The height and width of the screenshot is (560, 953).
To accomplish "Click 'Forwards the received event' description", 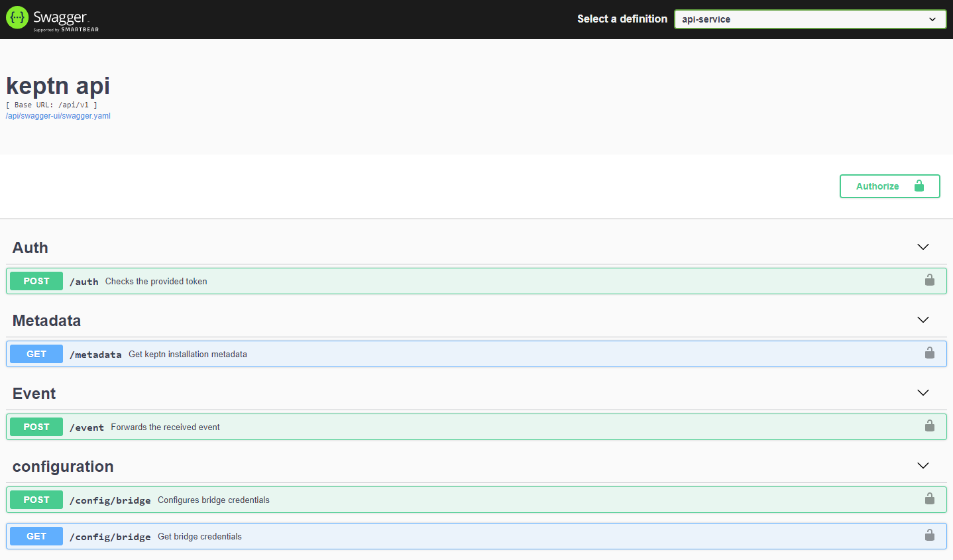I will (166, 427).
